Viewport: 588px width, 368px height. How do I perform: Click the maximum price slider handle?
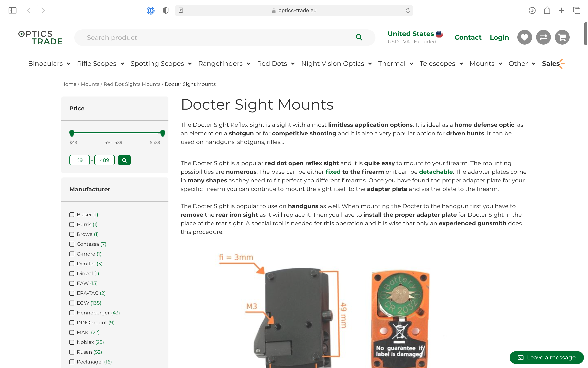[x=163, y=133]
